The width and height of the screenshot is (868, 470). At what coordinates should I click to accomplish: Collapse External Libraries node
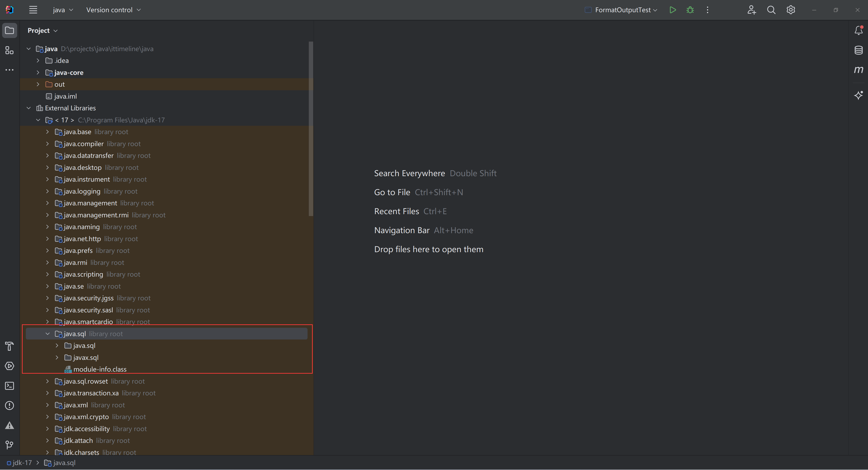coord(29,108)
